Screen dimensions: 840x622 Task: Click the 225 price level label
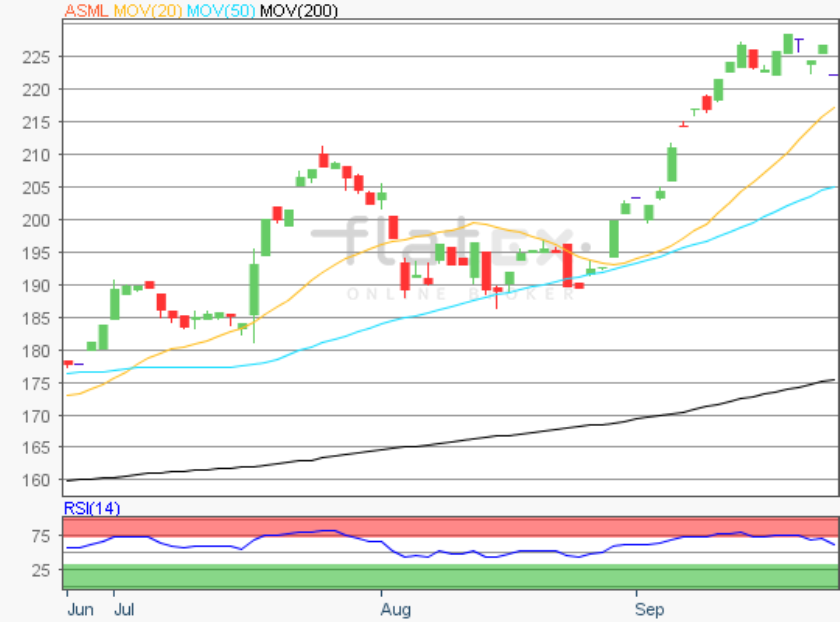pyautogui.click(x=37, y=58)
